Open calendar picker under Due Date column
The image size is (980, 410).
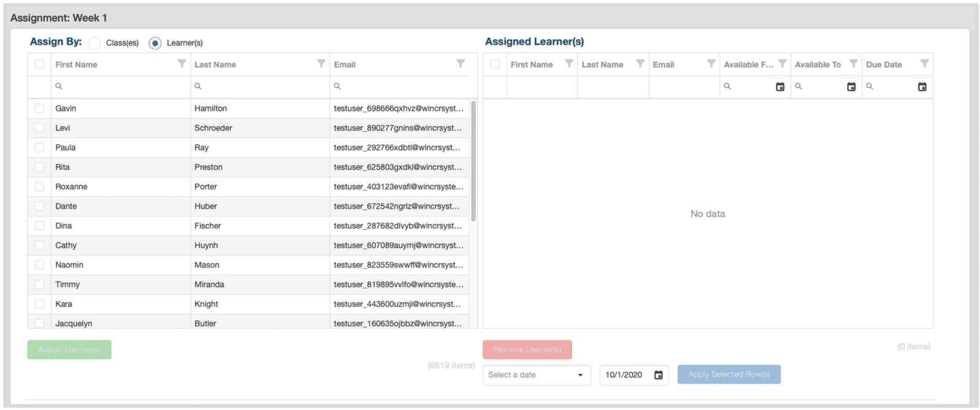(x=922, y=87)
